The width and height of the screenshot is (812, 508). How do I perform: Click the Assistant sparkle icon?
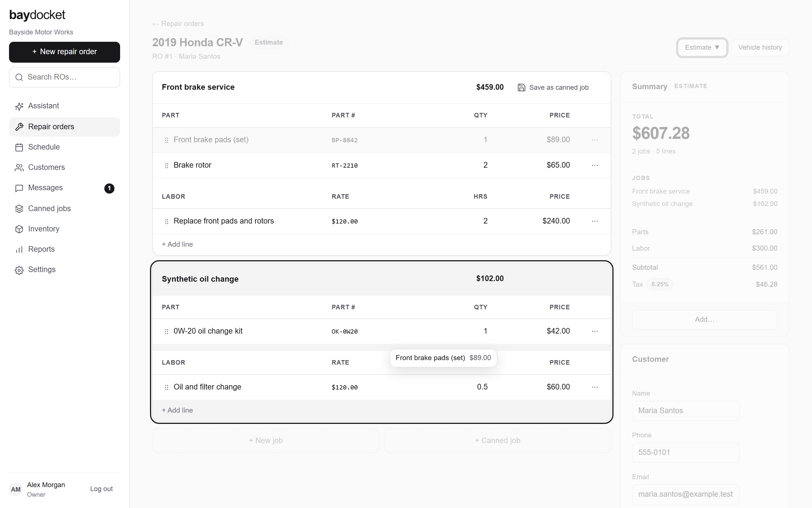click(x=19, y=106)
